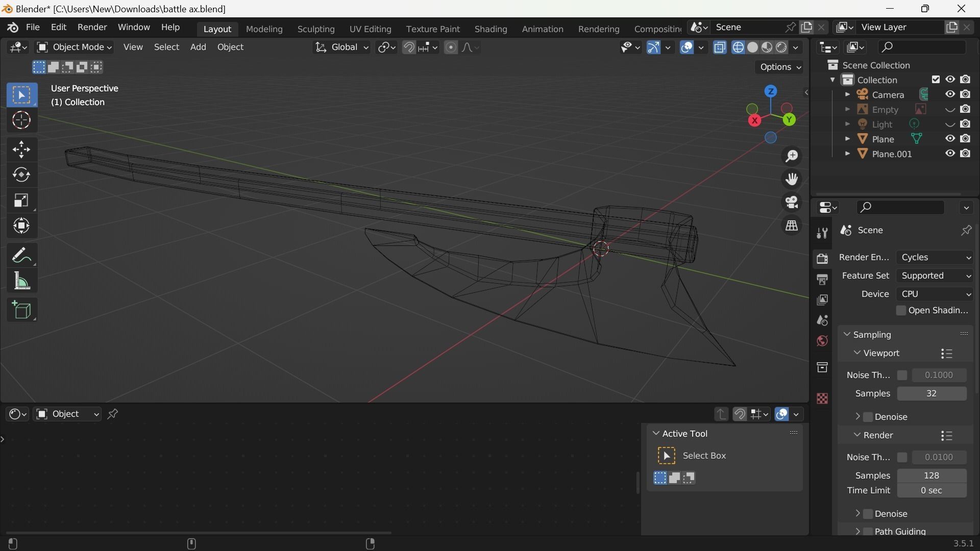Pick the Annotate pencil tool
This screenshot has width=980, height=551.
(x=21, y=255)
